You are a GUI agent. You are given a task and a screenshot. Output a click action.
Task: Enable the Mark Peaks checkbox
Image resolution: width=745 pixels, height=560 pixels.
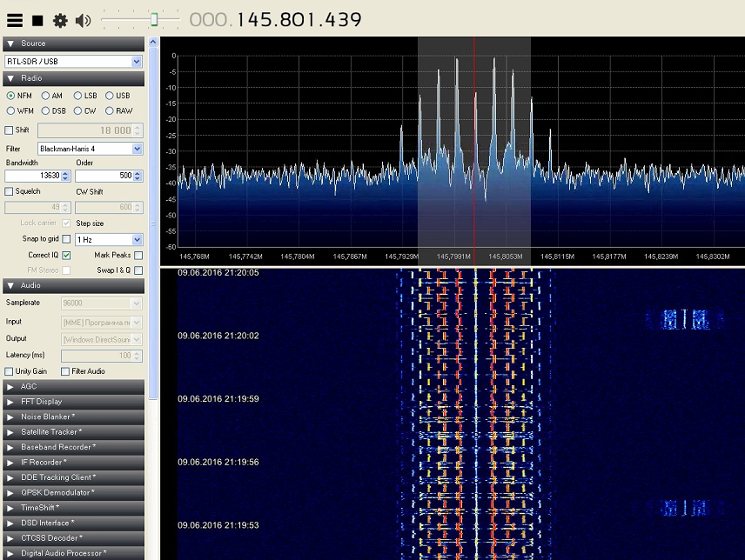tap(138, 256)
